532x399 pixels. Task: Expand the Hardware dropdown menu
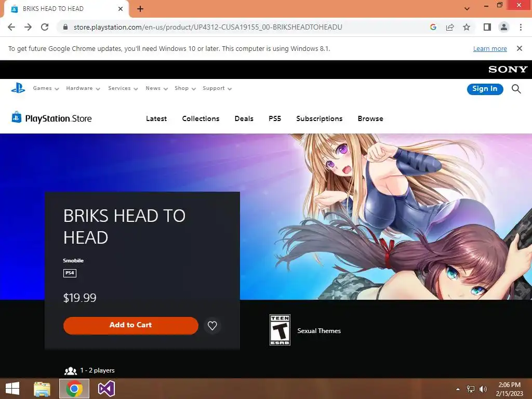[x=83, y=88]
